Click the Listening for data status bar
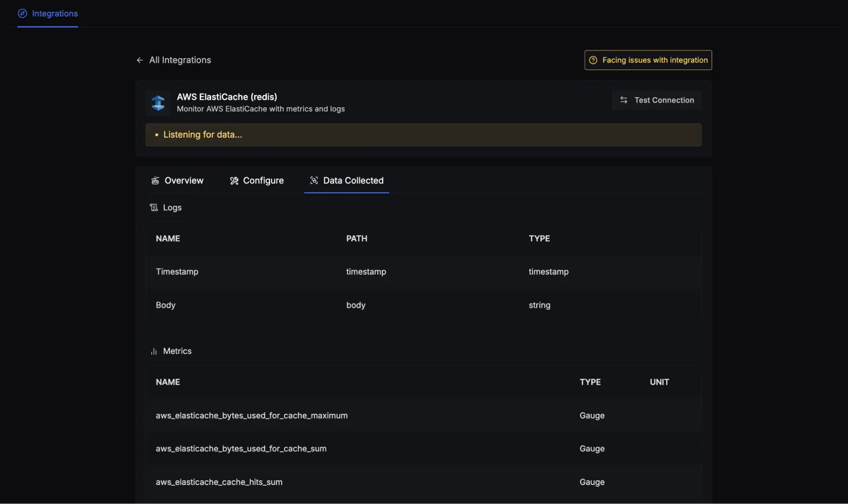Image resolution: width=848 pixels, height=504 pixels. click(423, 135)
